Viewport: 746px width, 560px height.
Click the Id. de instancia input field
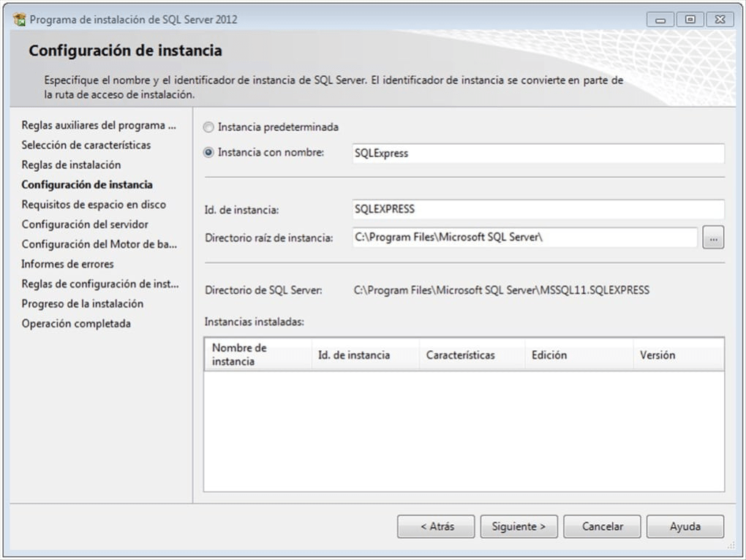coord(538,209)
